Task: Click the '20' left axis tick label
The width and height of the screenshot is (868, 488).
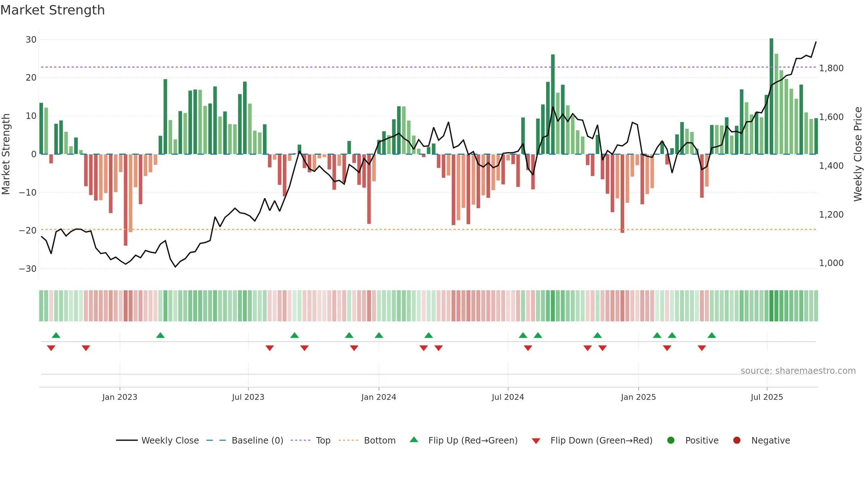Action: [31, 78]
